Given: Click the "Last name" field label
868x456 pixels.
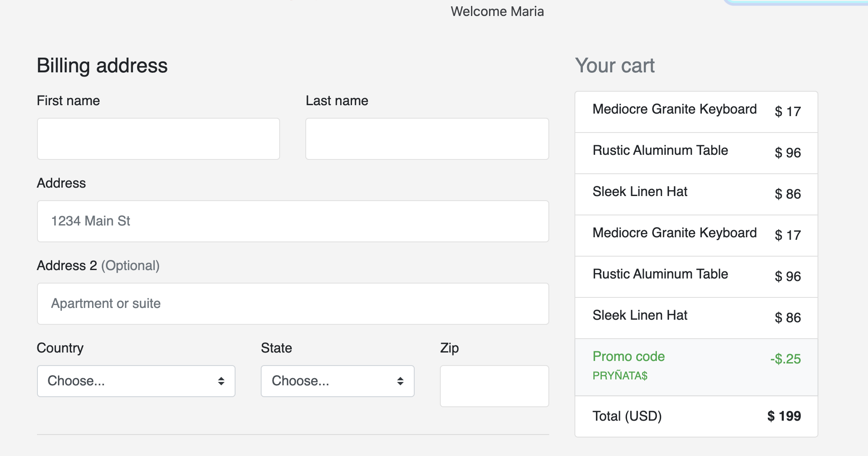Looking at the screenshot, I should coord(337,101).
